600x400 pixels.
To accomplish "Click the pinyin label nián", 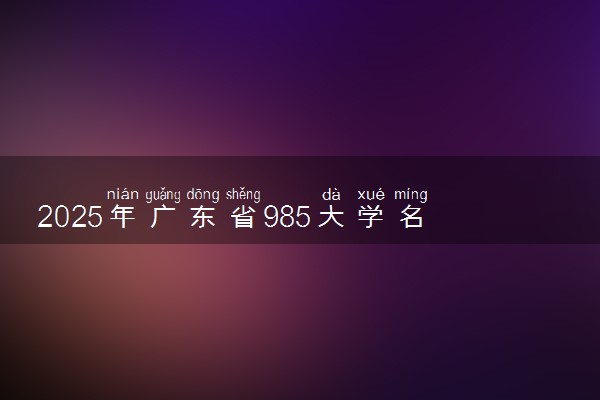I will click(x=122, y=194).
